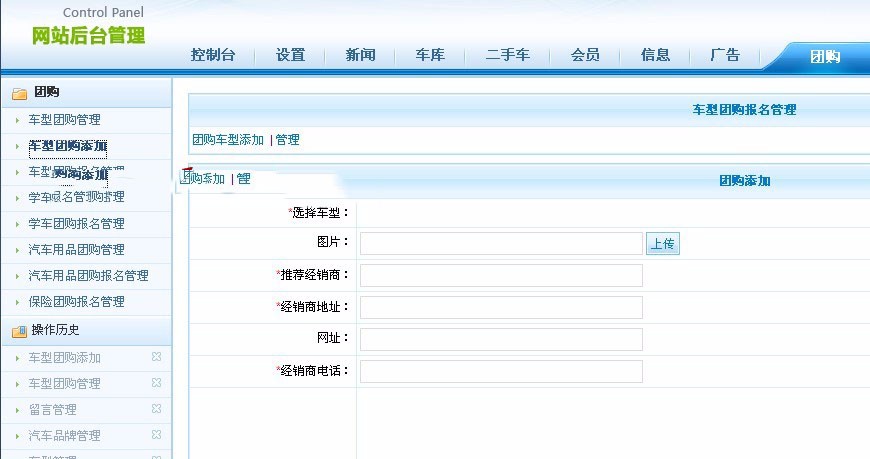The width and height of the screenshot is (870, 459).
Task: Focus the 经销商地址 input field
Action: point(501,307)
